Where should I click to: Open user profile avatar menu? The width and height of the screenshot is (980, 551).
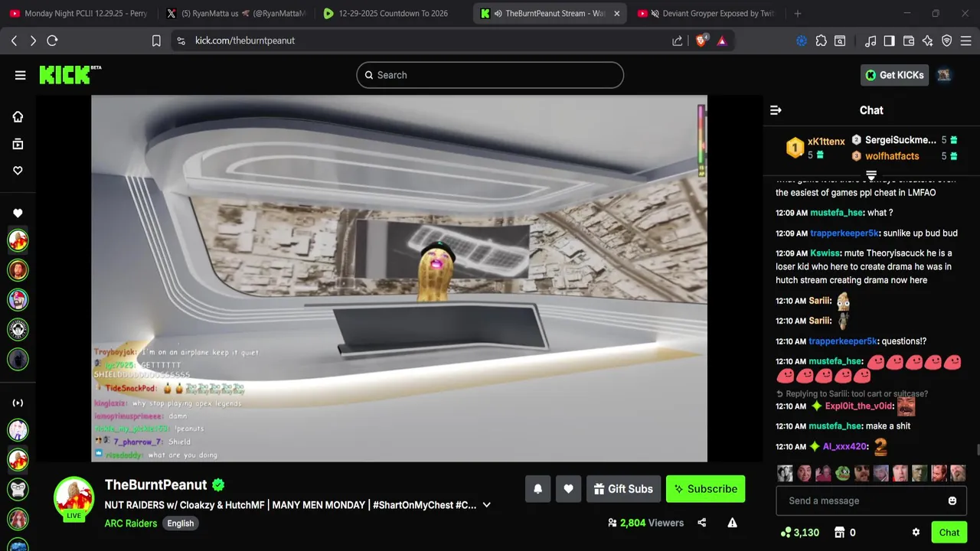coord(944,75)
